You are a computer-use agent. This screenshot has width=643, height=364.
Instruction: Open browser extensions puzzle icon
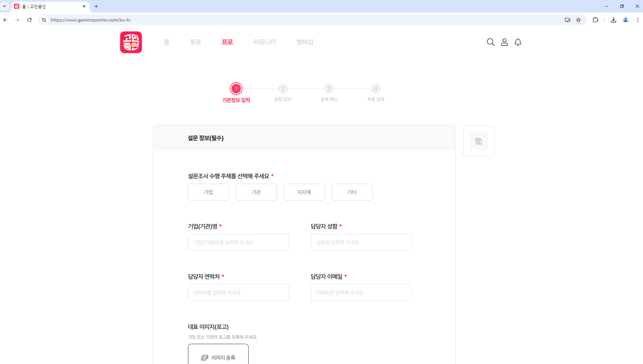coord(595,20)
